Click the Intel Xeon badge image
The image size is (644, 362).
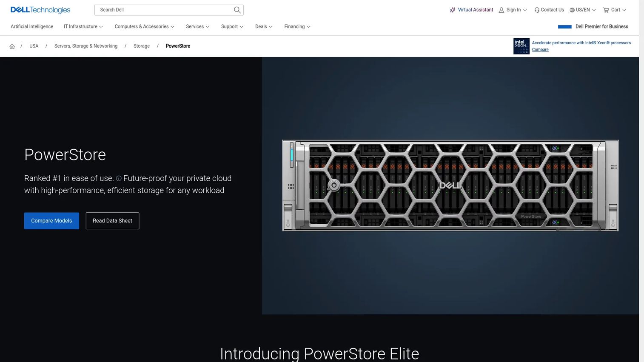521,46
